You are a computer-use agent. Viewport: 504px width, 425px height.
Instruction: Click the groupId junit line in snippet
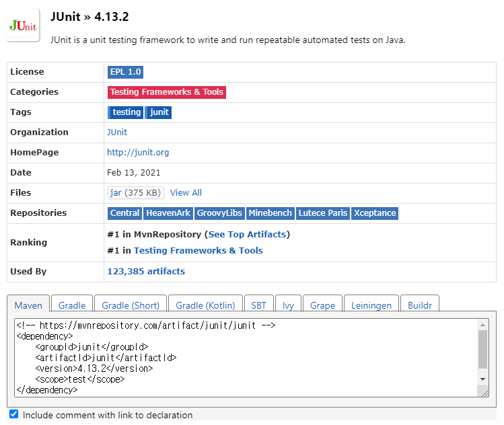tap(92, 347)
